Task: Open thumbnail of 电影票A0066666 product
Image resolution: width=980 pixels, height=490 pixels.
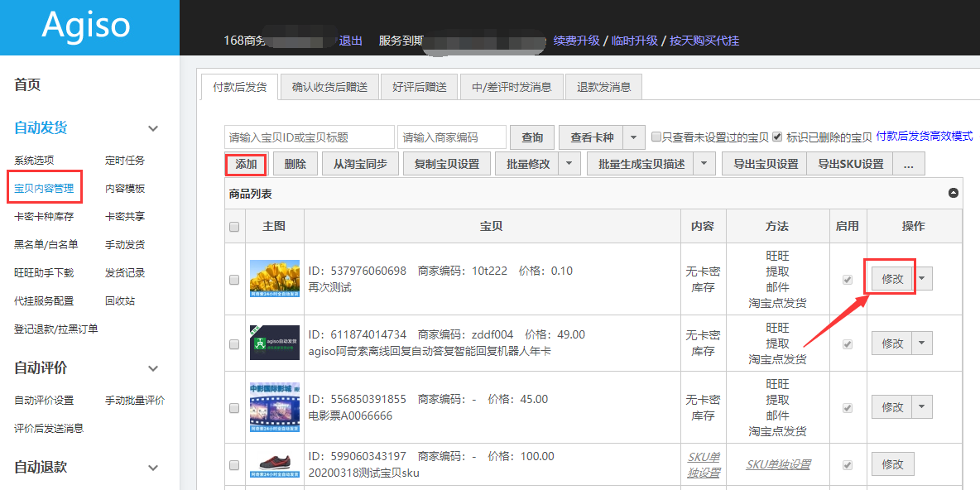Action: (x=274, y=407)
